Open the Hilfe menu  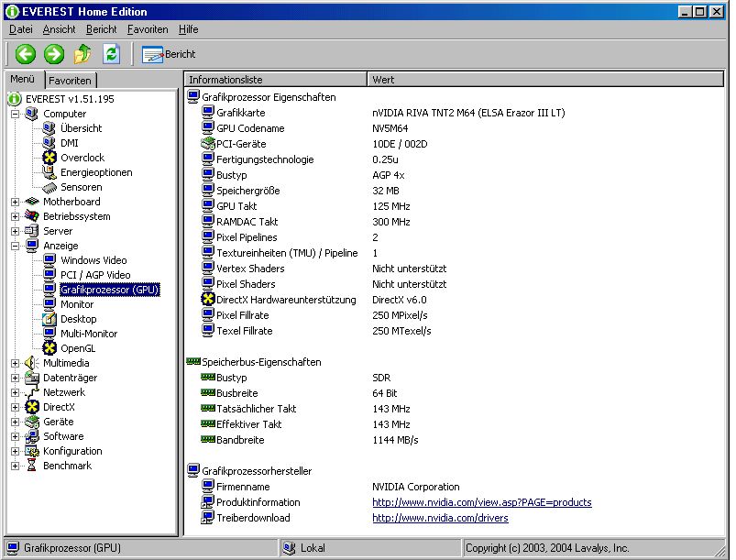pos(188,29)
